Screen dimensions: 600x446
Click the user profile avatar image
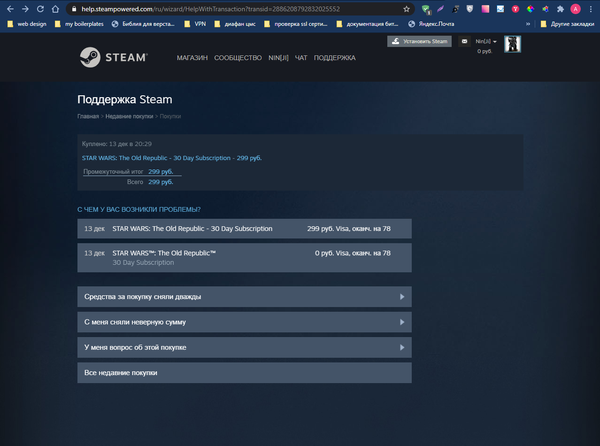point(512,44)
